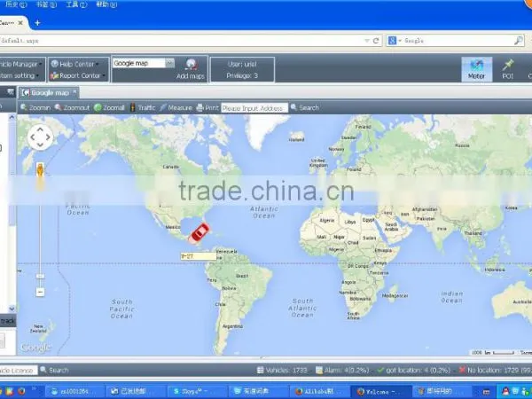Click the 9-27 vehicle label

tap(198, 256)
